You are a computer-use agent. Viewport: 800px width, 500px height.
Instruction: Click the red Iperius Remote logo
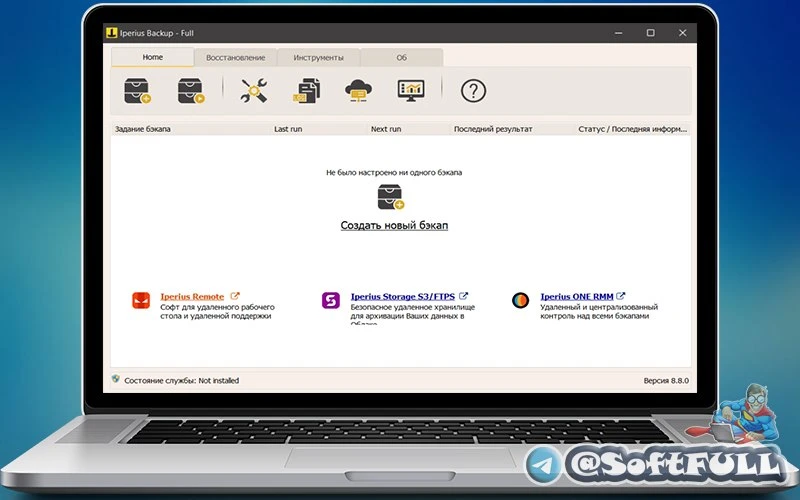tap(141, 301)
